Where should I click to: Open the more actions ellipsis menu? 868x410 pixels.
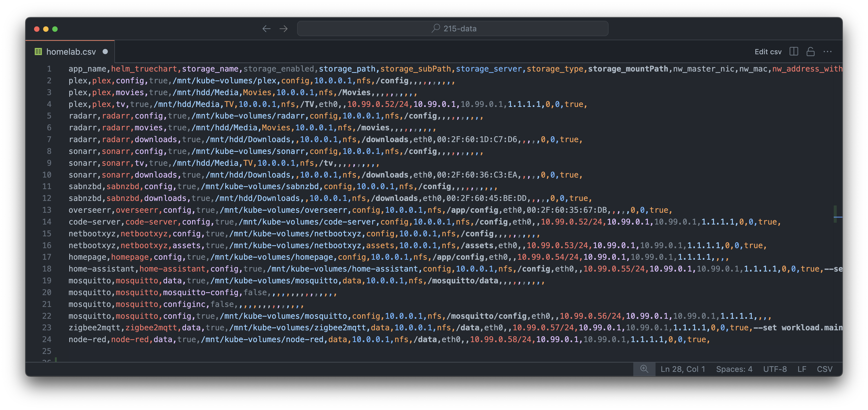(827, 52)
